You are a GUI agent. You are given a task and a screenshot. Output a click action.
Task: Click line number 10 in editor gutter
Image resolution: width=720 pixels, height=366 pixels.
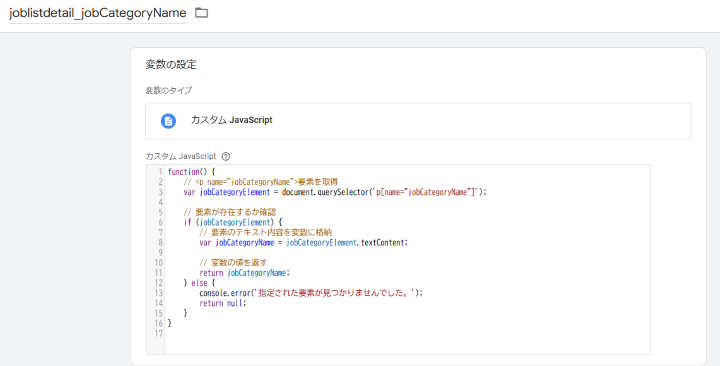[x=158, y=263]
